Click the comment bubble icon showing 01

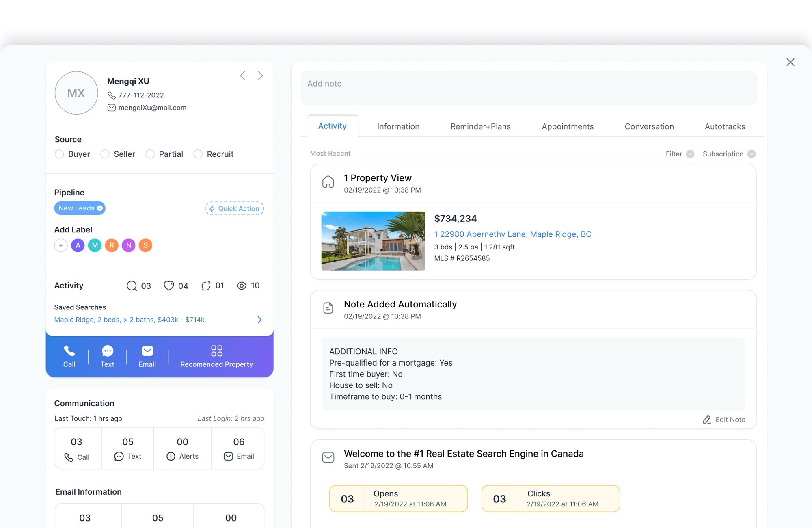tap(206, 286)
